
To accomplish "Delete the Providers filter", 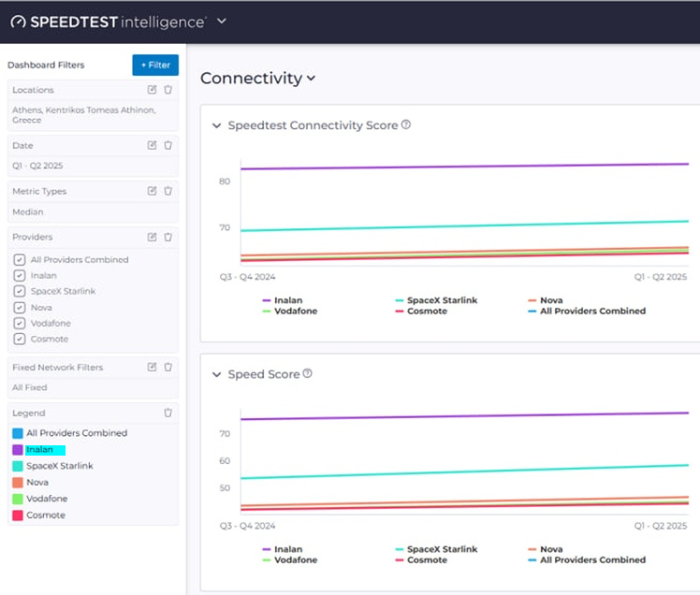I will click(x=168, y=237).
